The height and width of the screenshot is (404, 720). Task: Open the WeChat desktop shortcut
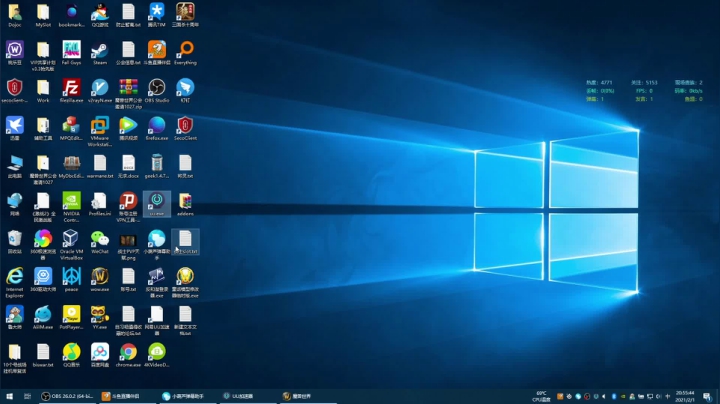(100, 241)
